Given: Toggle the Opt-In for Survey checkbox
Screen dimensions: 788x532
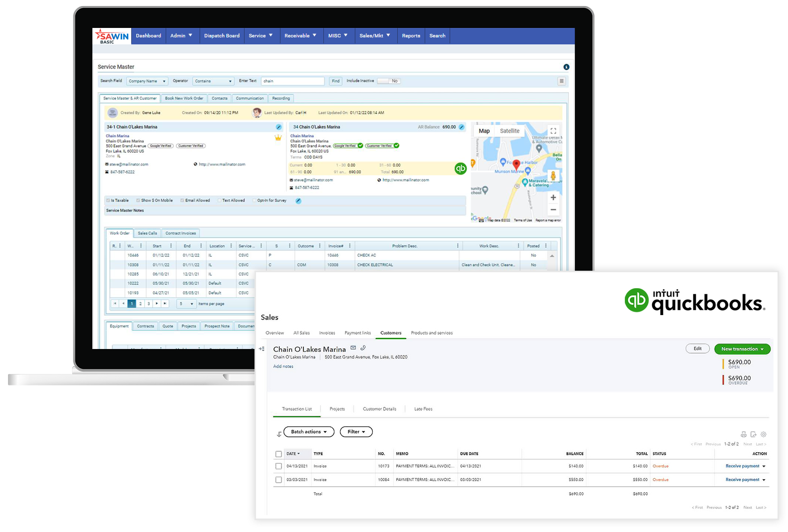Looking at the screenshot, I should [x=254, y=200].
